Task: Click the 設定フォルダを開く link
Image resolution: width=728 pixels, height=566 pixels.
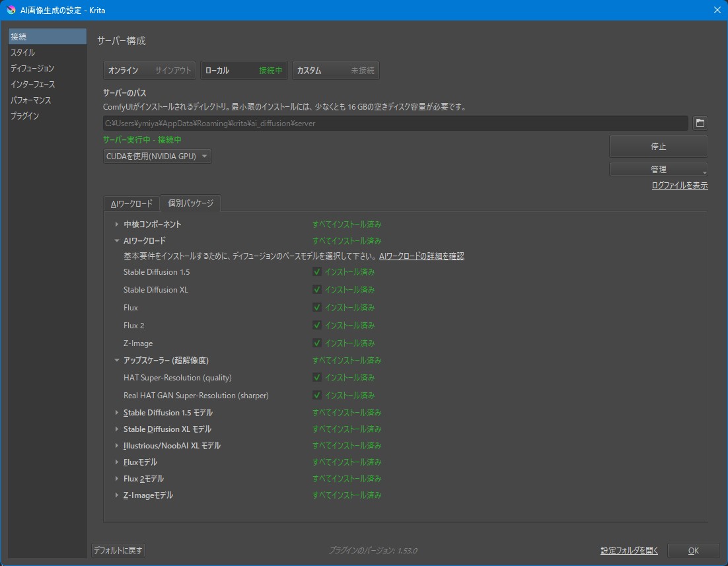Action: click(629, 550)
